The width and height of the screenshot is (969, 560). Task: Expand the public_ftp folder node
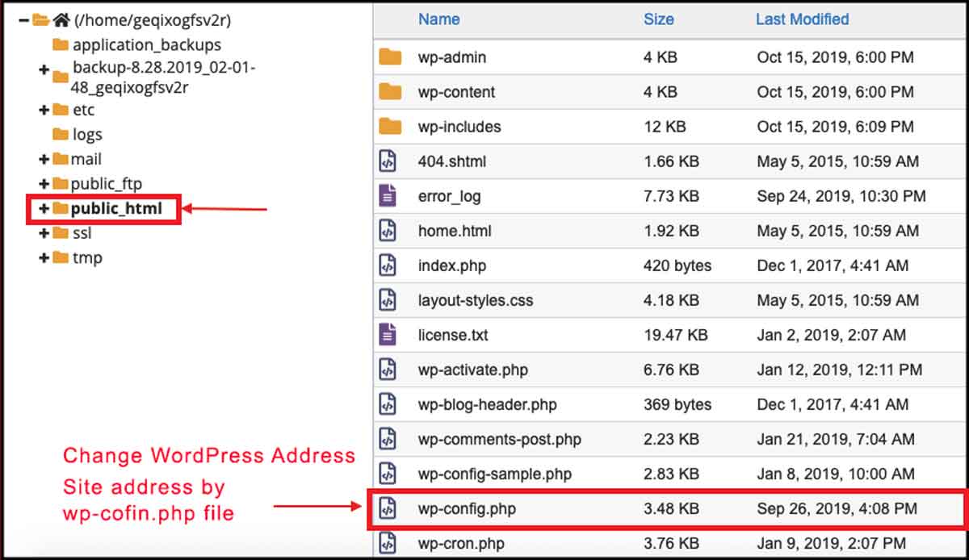pyautogui.click(x=44, y=184)
